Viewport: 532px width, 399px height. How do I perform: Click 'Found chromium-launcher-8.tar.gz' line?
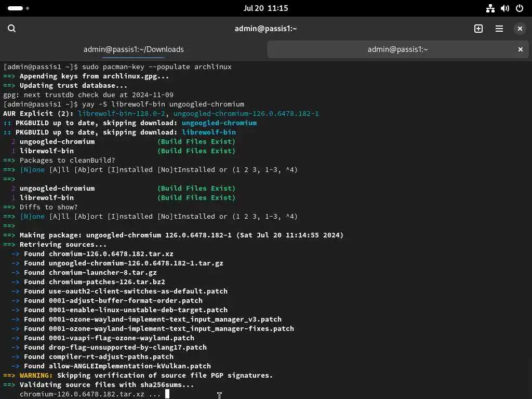click(84, 272)
